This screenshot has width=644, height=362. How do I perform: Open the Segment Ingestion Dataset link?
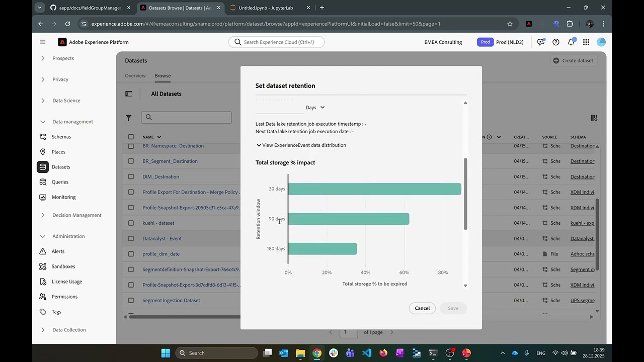(171, 301)
